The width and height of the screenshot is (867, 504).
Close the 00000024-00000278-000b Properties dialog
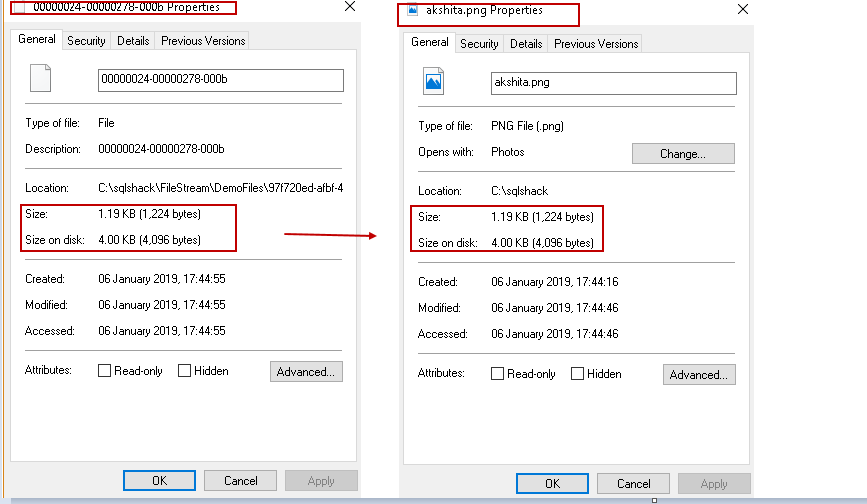349,6
